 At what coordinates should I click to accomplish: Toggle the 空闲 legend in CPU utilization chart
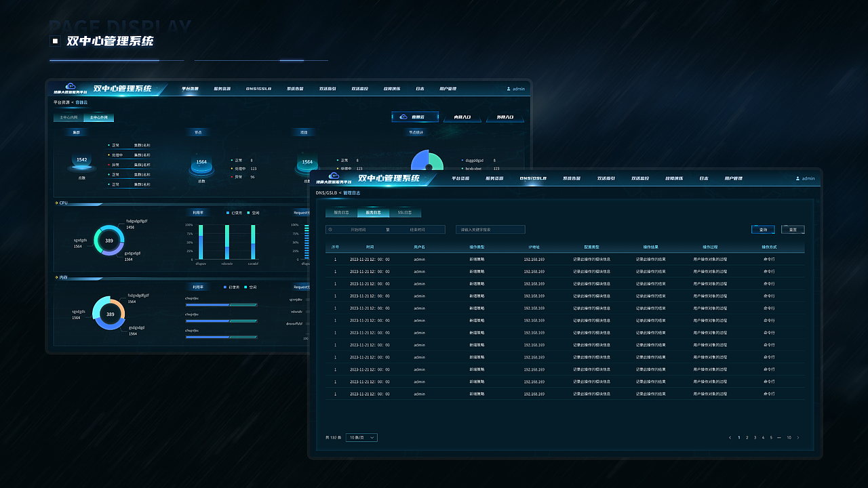(x=254, y=213)
